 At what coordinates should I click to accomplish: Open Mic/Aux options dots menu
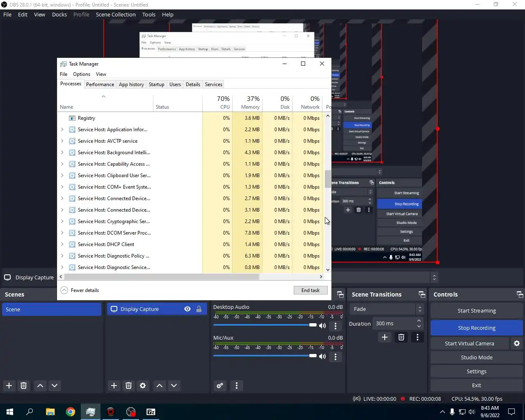336,357
